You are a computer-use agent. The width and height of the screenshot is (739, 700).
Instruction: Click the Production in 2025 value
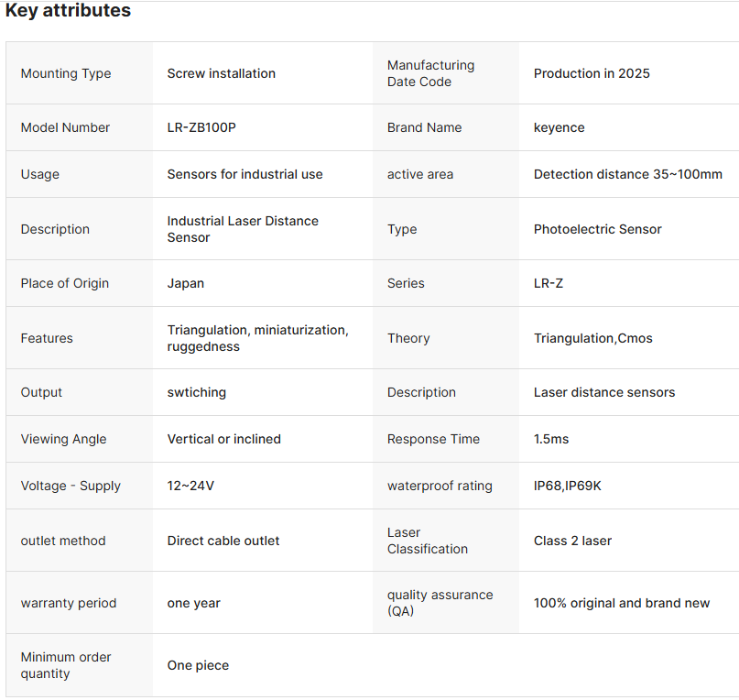click(592, 73)
